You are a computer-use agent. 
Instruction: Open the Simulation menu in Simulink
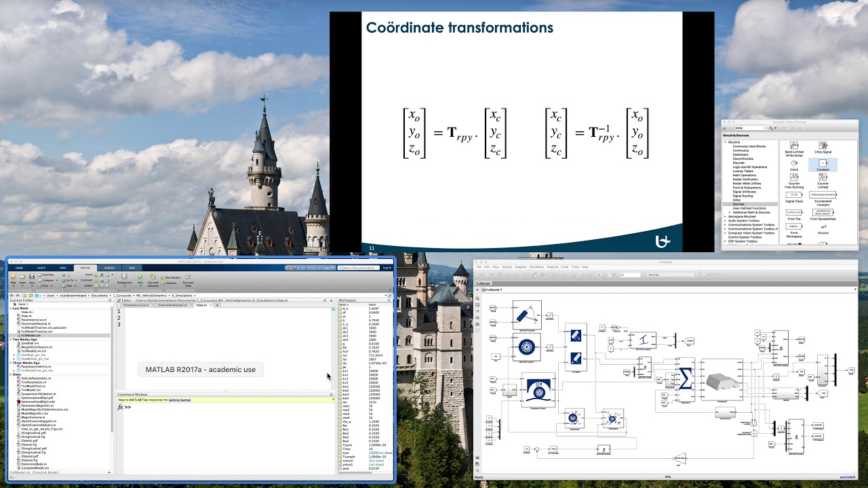click(536, 267)
